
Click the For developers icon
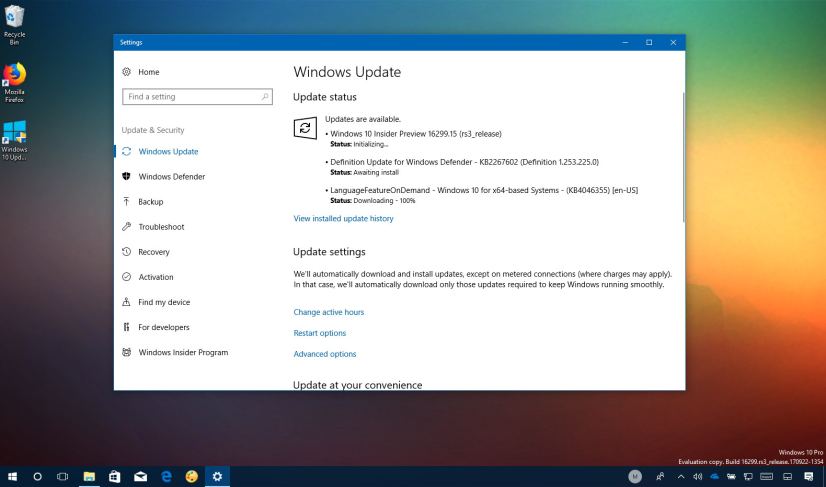[x=126, y=327]
